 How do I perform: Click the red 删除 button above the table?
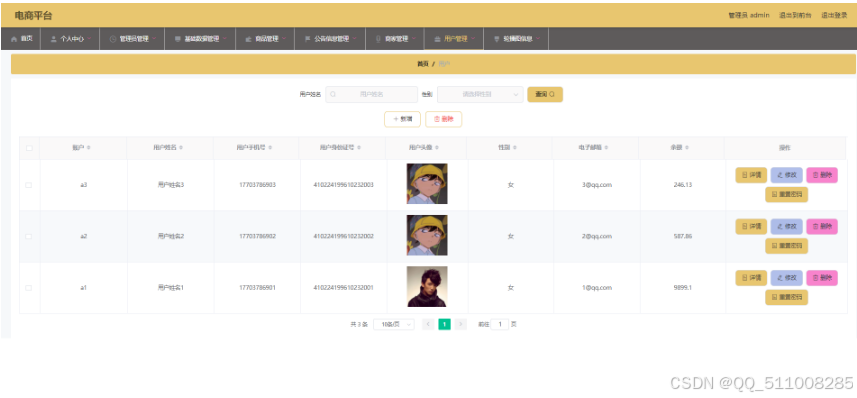tap(443, 119)
